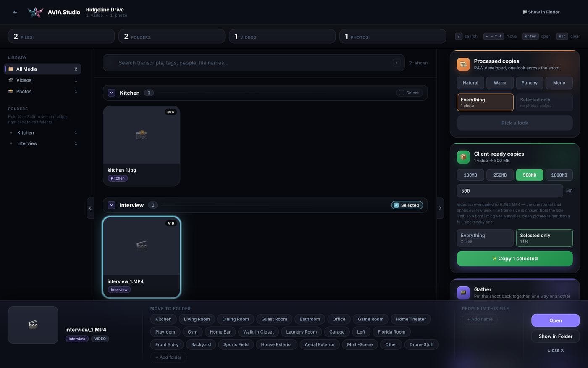Select the Interview folder in sidebar
The height and width of the screenshot is (368, 588).
click(x=42, y=143)
